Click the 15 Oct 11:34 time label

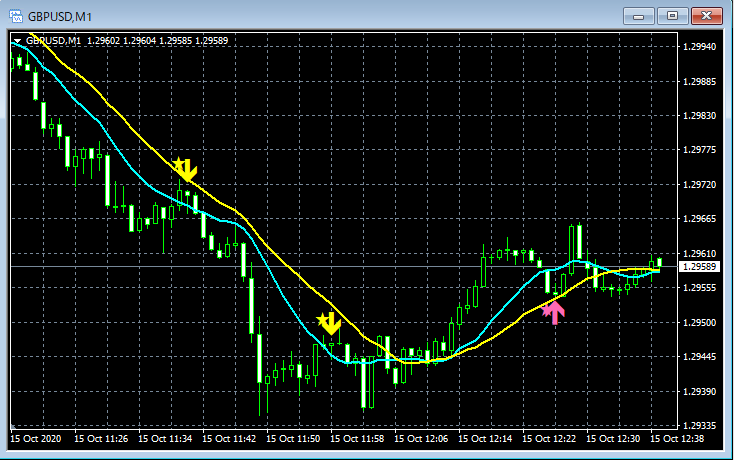coord(165,439)
